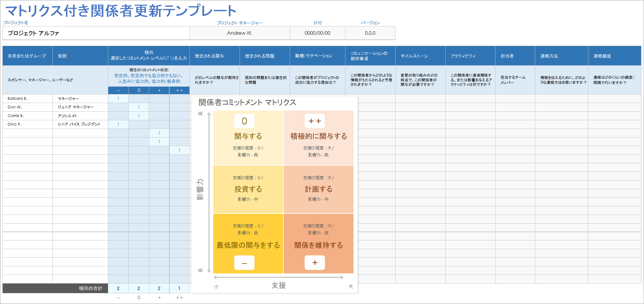Select the name cell 'Barbara B.'
The height and width of the screenshot is (304, 644).
28,99
